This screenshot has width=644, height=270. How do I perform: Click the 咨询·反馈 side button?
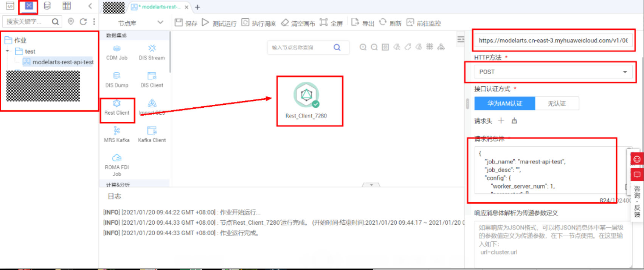pos(637,202)
